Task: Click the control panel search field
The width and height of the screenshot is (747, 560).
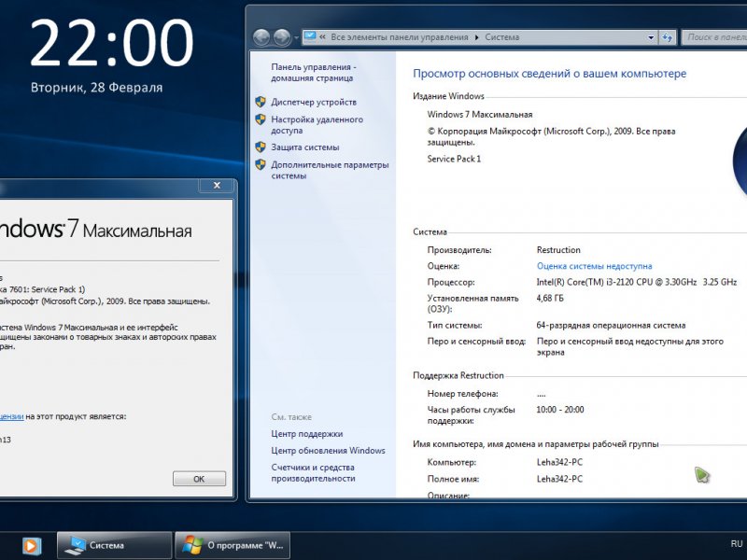Action: point(714,37)
